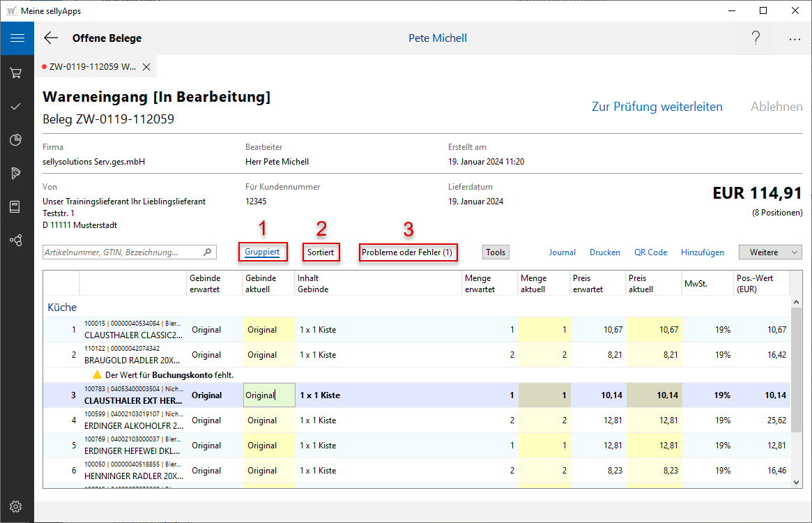
Task: Click the back arrow button
Action: point(51,38)
